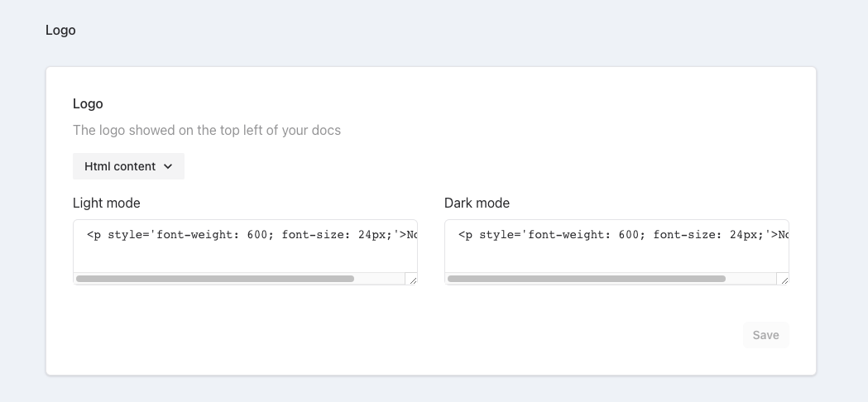
Task: Expand the Html content dropdown
Action: point(128,166)
